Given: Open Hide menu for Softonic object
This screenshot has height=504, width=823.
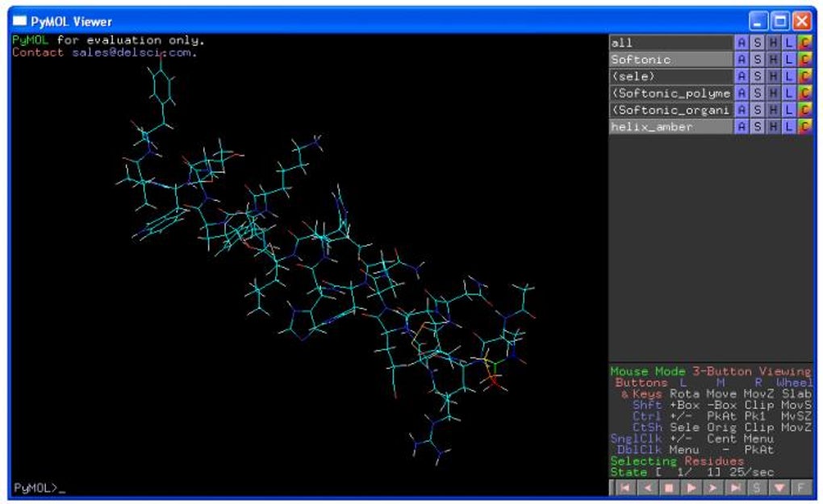Looking at the screenshot, I should [x=773, y=59].
